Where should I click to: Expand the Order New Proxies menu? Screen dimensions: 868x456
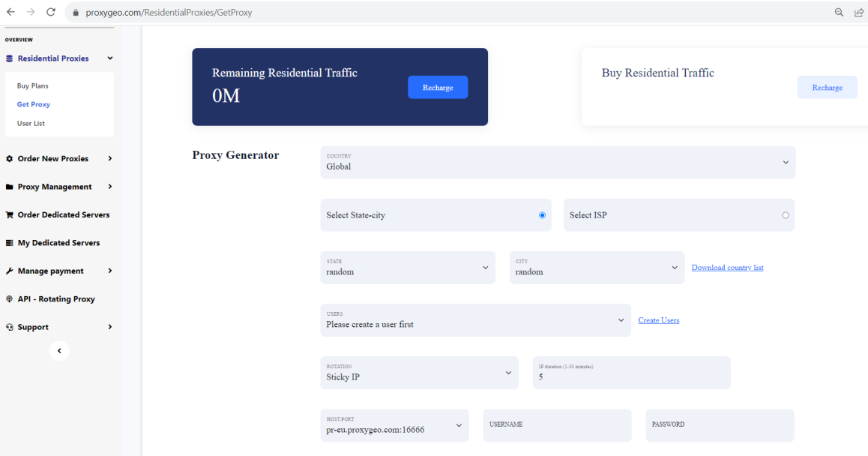59,158
